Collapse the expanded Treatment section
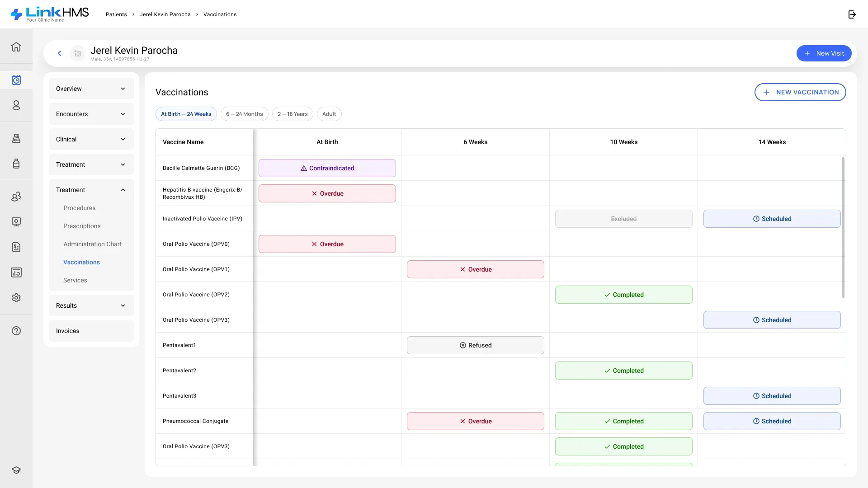 (91, 190)
